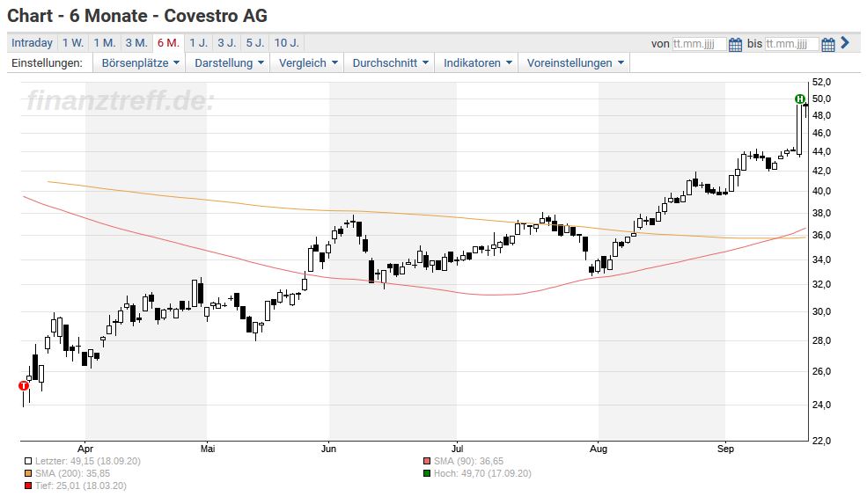Screen dimensions: 867x504
Task: Select the 3 J. timeframe tab
Action: [227, 43]
